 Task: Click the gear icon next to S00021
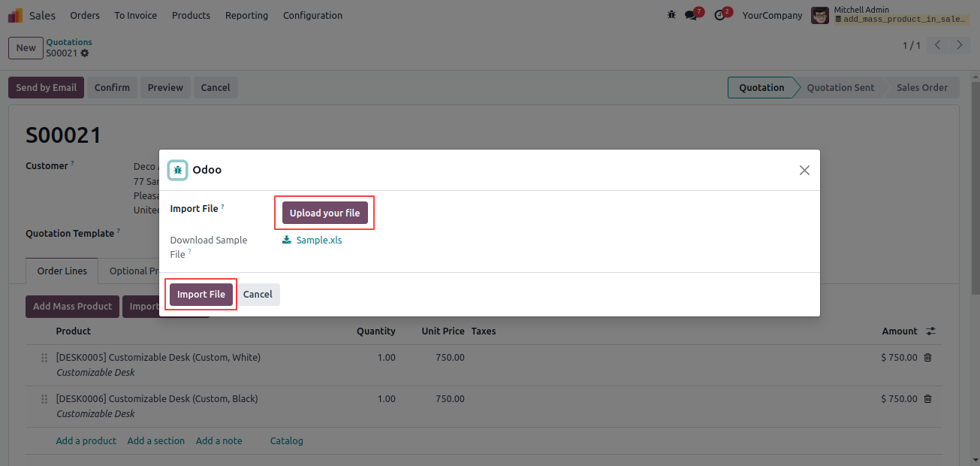coord(85,53)
